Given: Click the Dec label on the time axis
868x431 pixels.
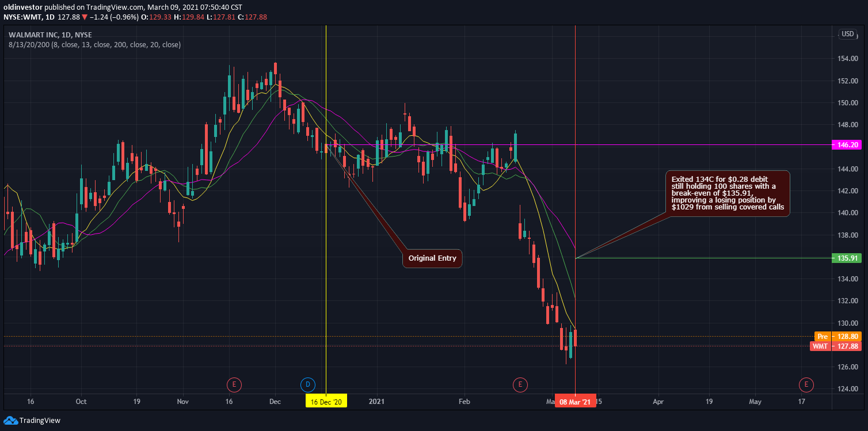Looking at the screenshot, I should pyautogui.click(x=275, y=402).
